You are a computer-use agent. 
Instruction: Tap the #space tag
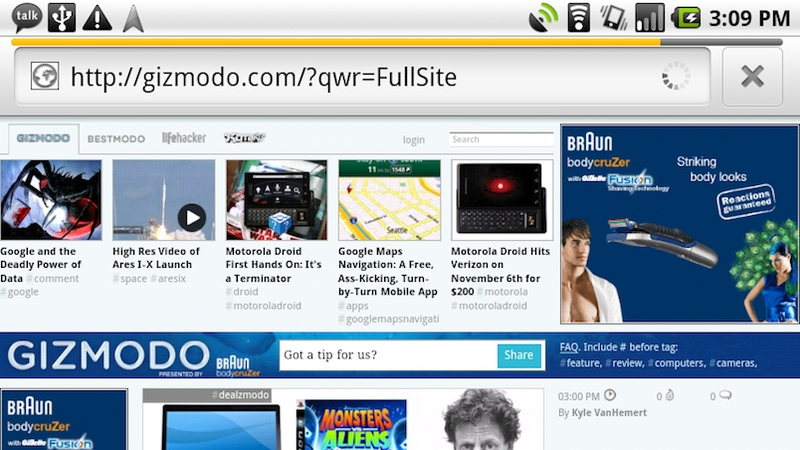tap(130, 279)
